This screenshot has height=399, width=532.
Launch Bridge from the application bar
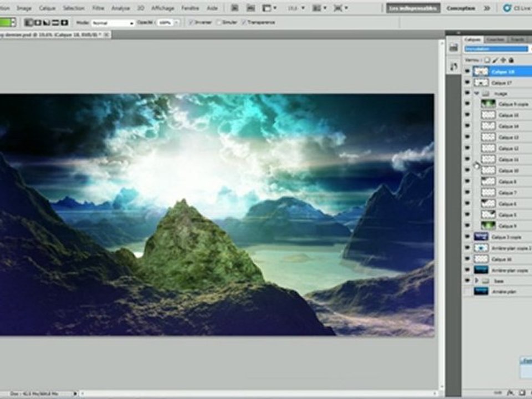[234, 8]
